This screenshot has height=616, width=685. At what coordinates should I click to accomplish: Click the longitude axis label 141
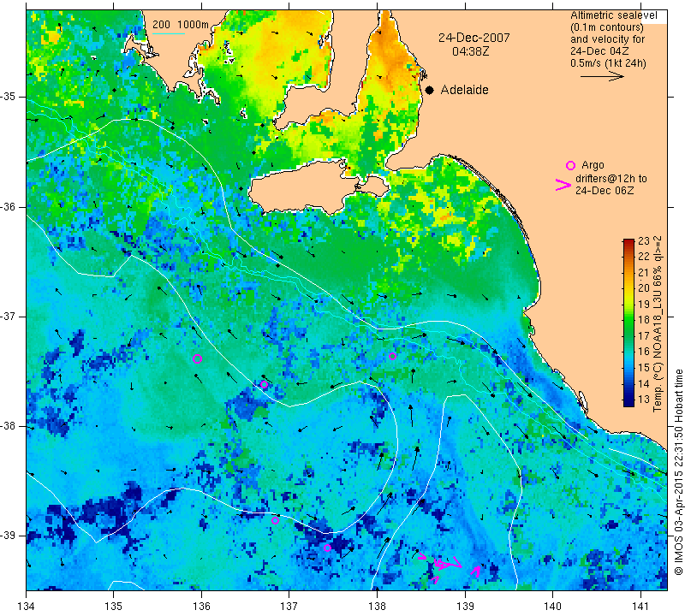[640, 607]
